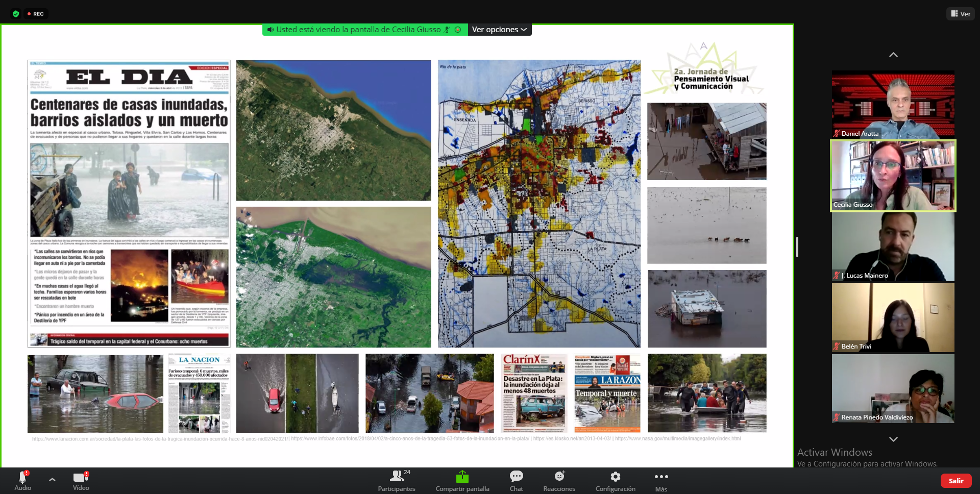Click the El Dia newspaper front page image
980x494 pixels.
(129, 204)
